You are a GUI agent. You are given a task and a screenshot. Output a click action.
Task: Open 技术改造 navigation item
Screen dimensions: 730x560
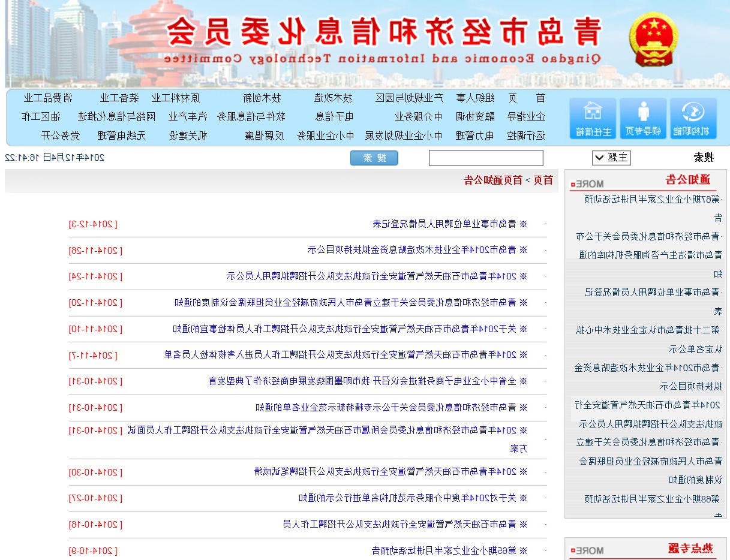click(x=334, y=98)
